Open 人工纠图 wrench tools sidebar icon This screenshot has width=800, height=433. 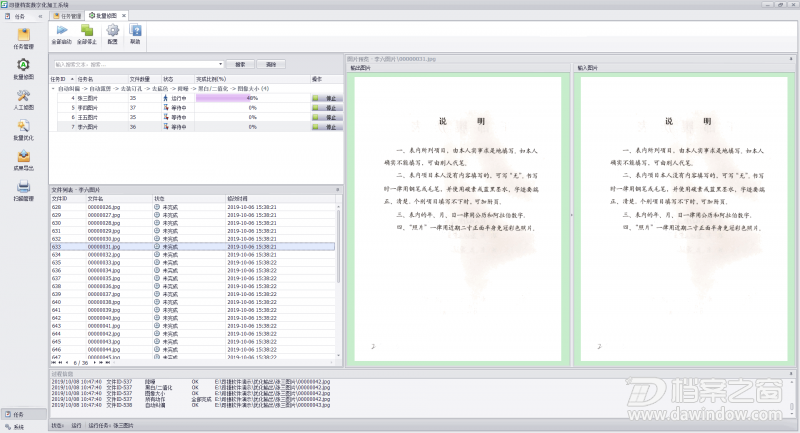23,99
